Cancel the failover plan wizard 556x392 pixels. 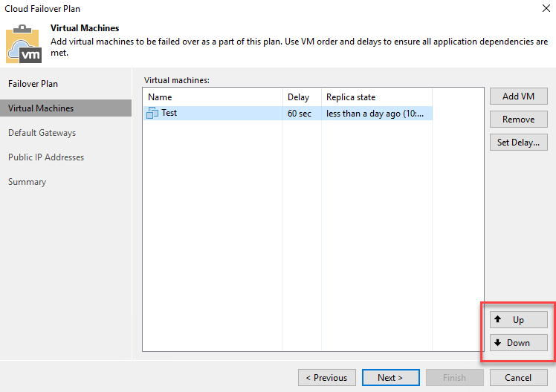click(518, 377)
